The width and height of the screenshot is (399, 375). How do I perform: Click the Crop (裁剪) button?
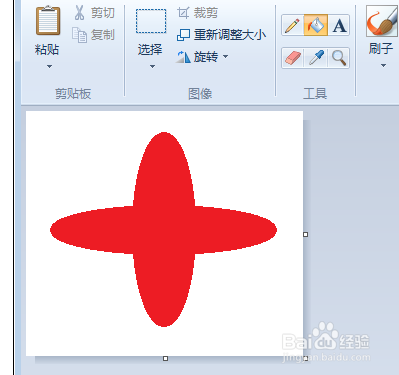coord(197,13)
